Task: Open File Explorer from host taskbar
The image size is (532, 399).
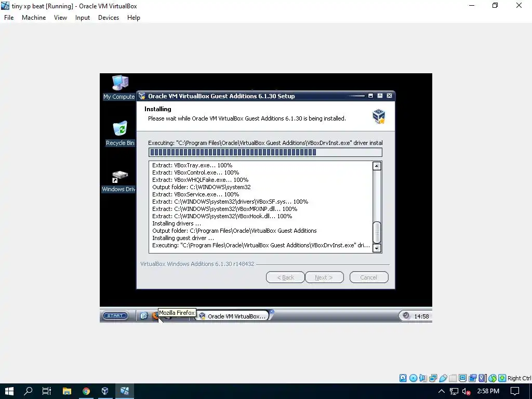Action: pos(67,391)
